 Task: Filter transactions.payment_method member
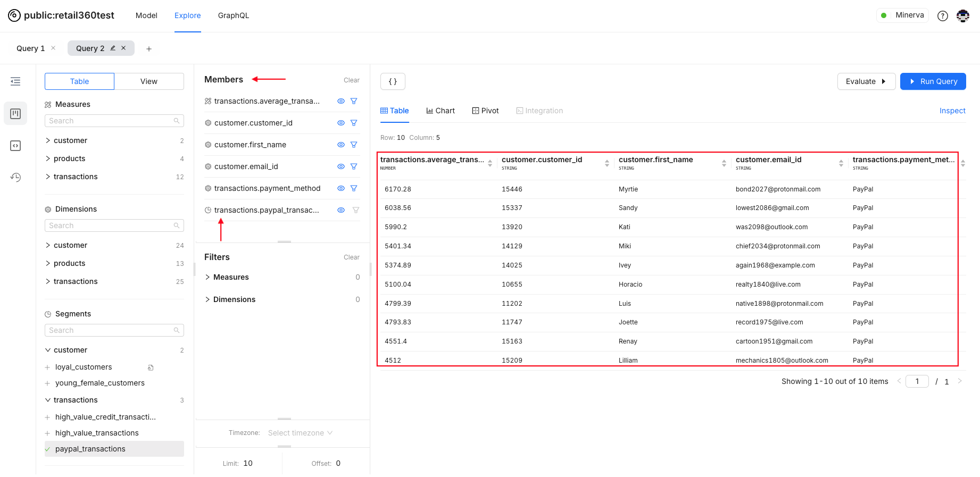click(x=354, y=188)
